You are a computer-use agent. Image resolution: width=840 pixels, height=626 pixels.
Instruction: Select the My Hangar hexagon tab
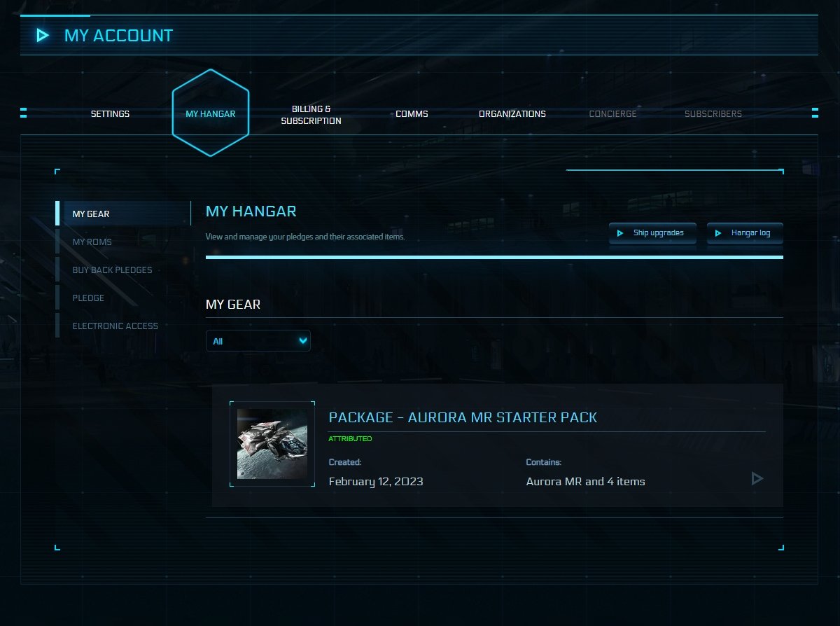pos(211,113)
